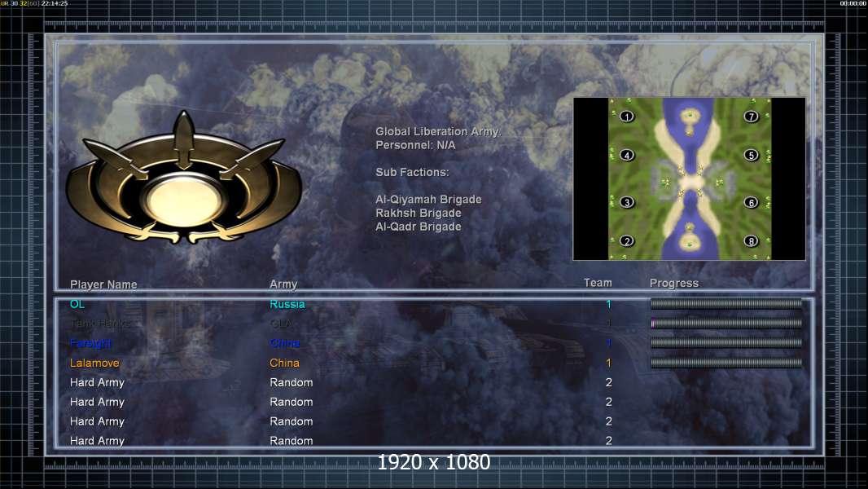Click the Player Name column header
Image resolution: width=868 pixels, height=489 pixels.
[103, 284]
